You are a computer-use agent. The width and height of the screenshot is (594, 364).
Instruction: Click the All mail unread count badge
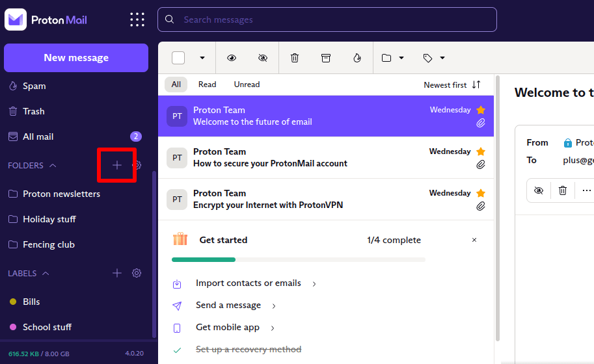[136, 136]
